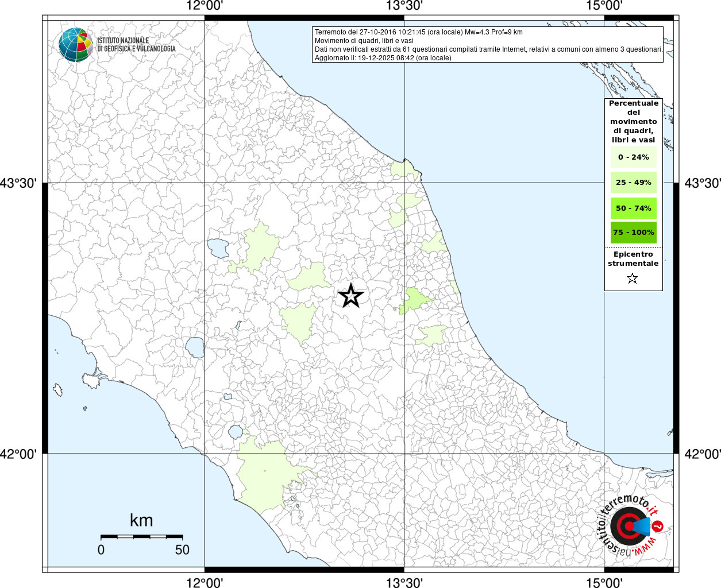The width and height of the screenshot is (721, 588).
Task: Click the bottom 12°00' longitude label
Action: [x=205, y=582]
